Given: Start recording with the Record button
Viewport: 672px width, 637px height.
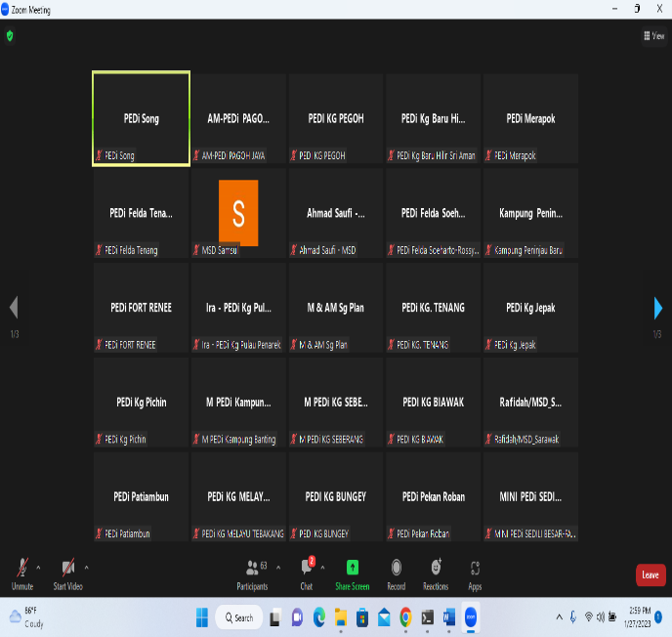Looking at the screenshot, I should (396, 572).
